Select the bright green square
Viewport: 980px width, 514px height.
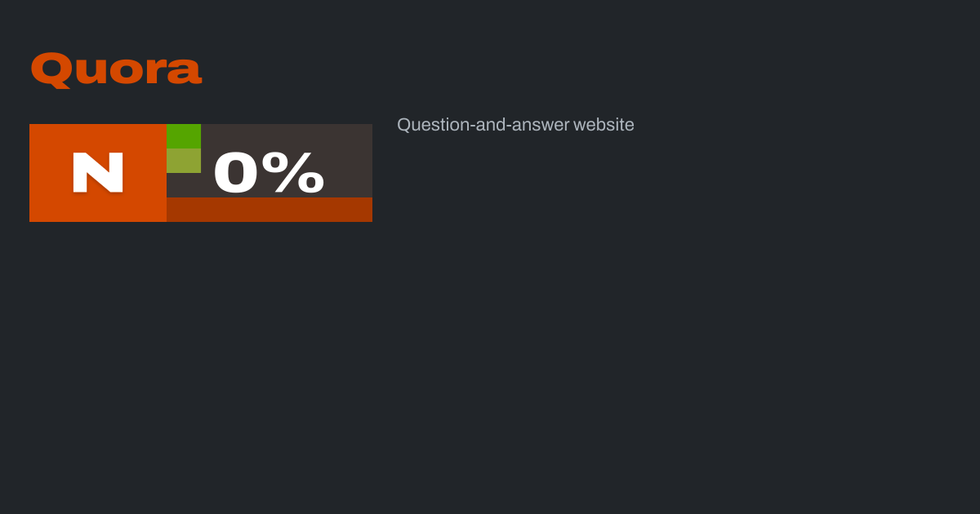pyautogui.click(x=184, y=136)
